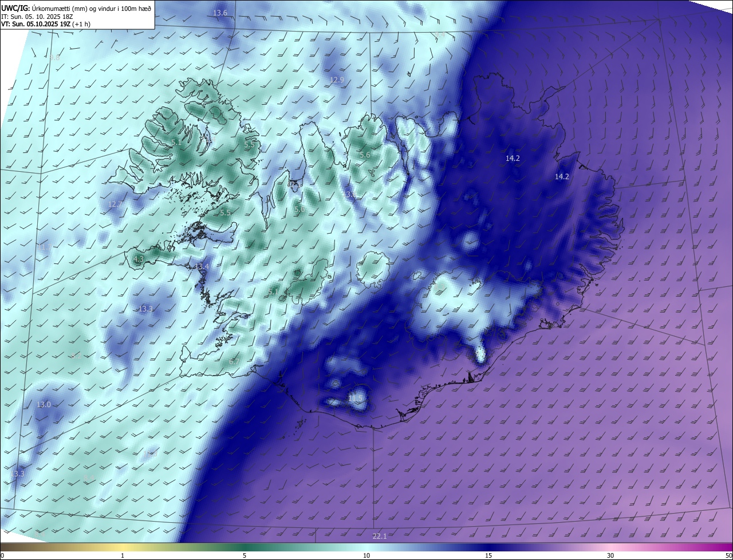Click the 13.6 value label on map

point(220,13)
